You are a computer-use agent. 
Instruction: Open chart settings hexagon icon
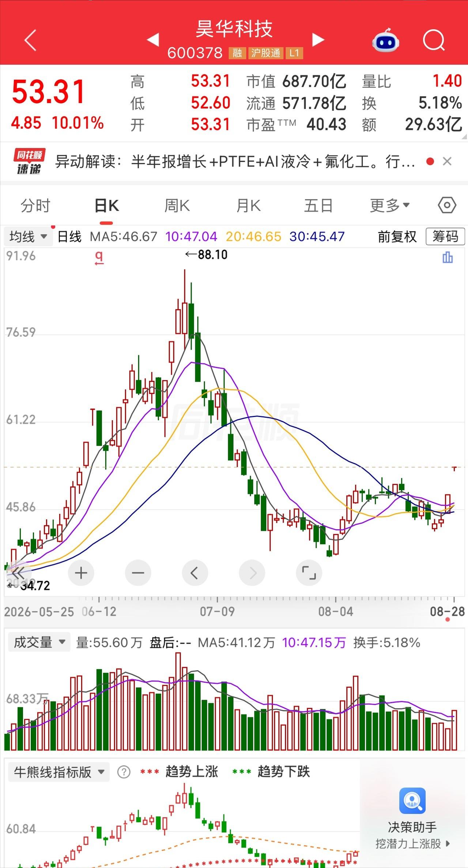click(447, 205)
